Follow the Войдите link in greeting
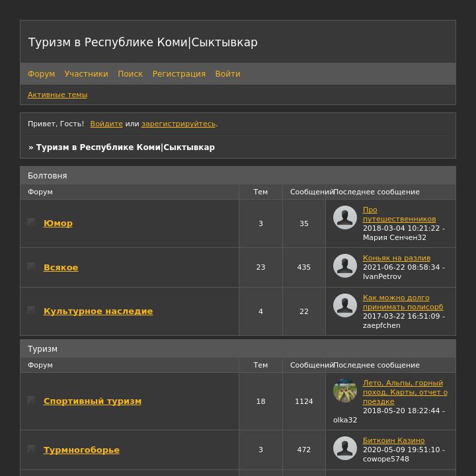Screen dimensions: 476x476 (106, 124)
